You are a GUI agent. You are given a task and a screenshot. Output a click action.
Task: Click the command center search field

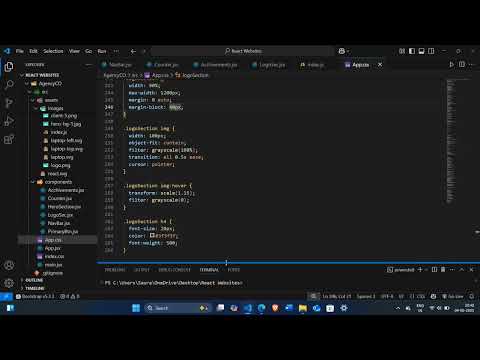[243, 51]
